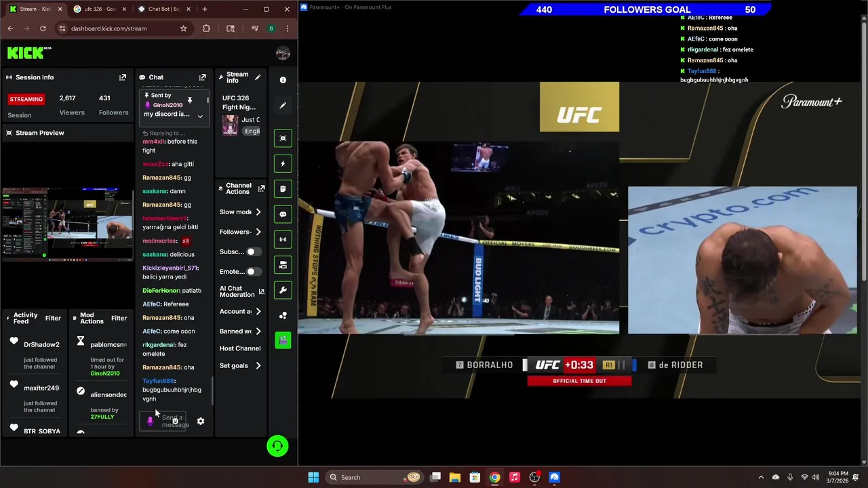
Task: Expand the Account age option
Action: pyautogui.click(x=258, y=312)
